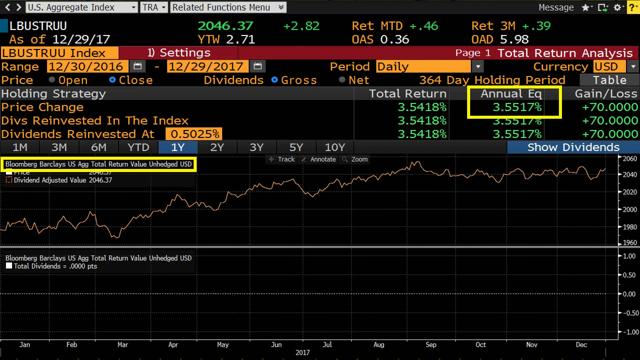Image resolution: width=640 pixels, height=360 pixels.
Task: Open the Related Functions Menu
Action: pos(228,7)
